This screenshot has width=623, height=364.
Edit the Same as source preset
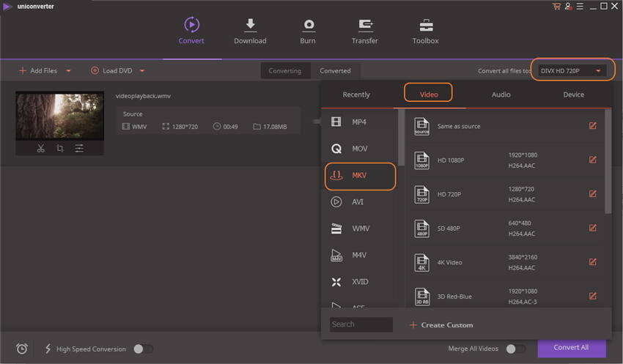pyautogui.click(x=592, y=126)
